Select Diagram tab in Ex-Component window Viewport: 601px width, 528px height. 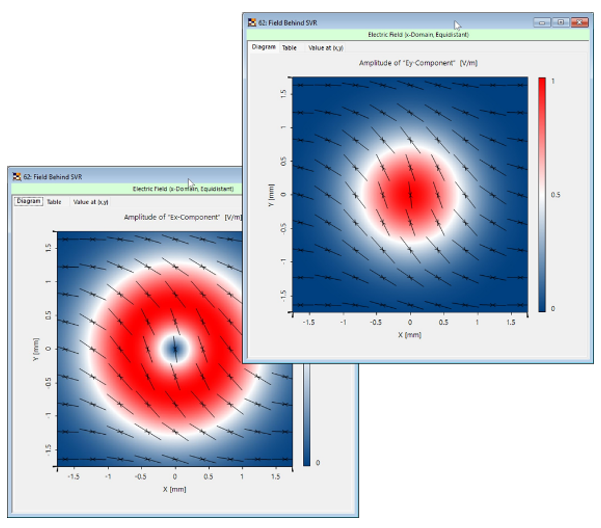(x=28, y=201)
